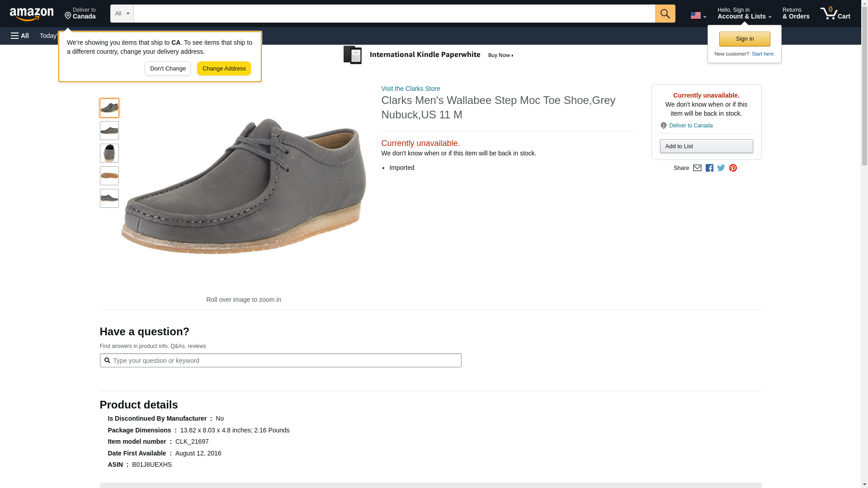
Task: Click Deliver to Canada in header
Action: point(80,14)
